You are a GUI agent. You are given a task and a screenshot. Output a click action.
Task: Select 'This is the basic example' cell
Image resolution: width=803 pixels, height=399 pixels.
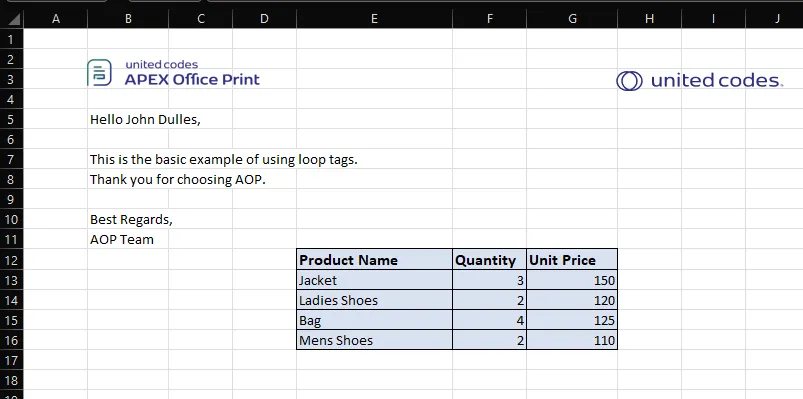pos(128,159)
